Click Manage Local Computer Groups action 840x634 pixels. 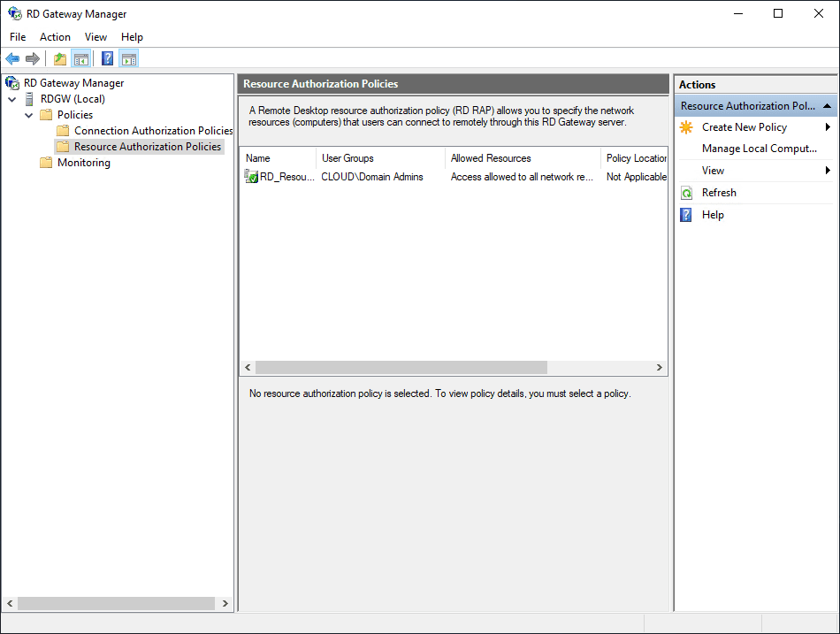coord(759,149)
